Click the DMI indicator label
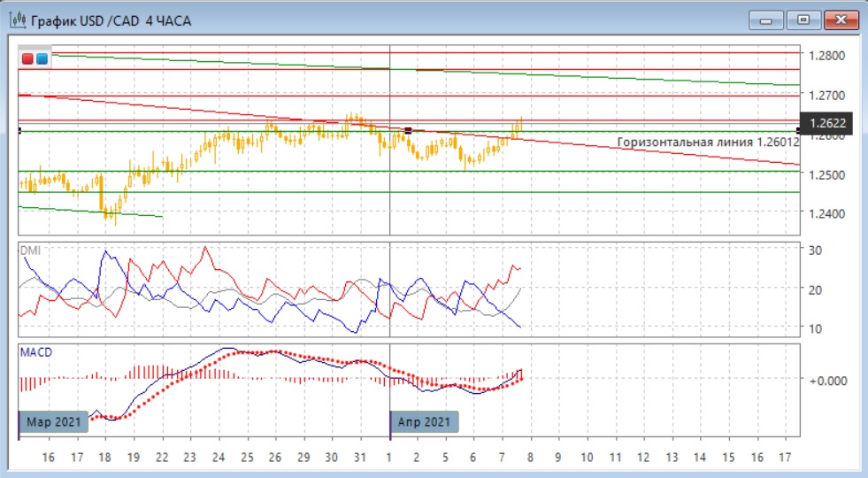The width and height of the screenshot is (868, 478). pos(30,251)
